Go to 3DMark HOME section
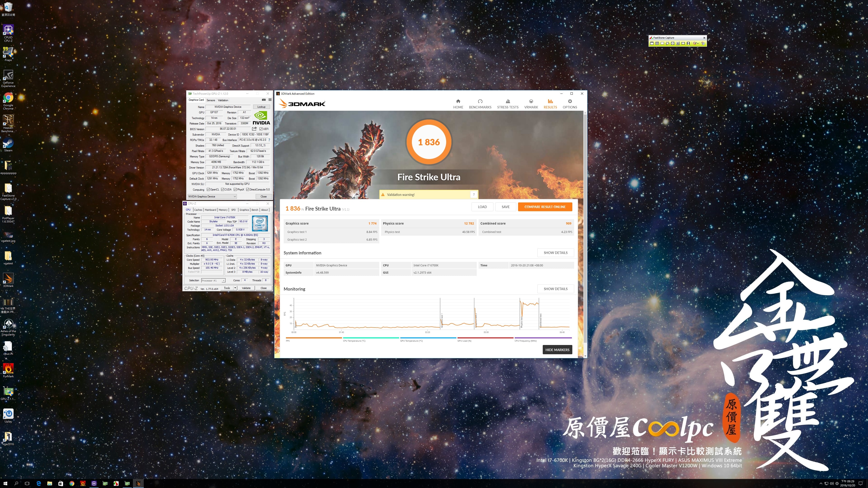Viewport: 868px width, 488px height. [x=458, y=104]
